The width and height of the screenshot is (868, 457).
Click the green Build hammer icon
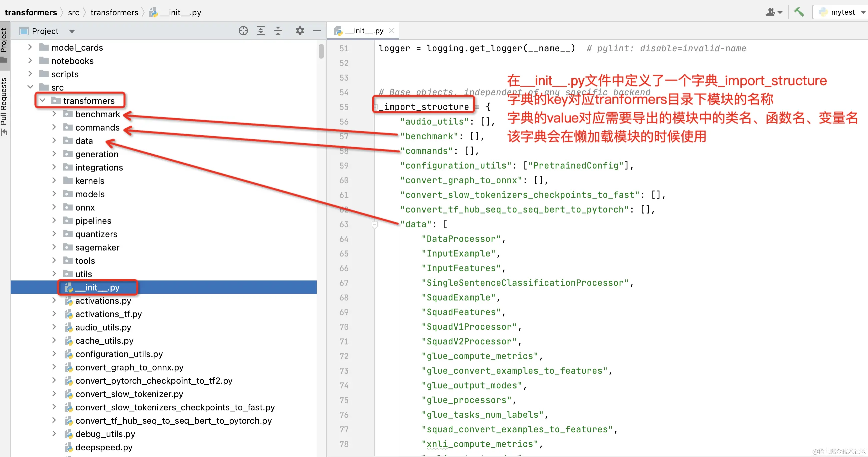coord(799,12)
